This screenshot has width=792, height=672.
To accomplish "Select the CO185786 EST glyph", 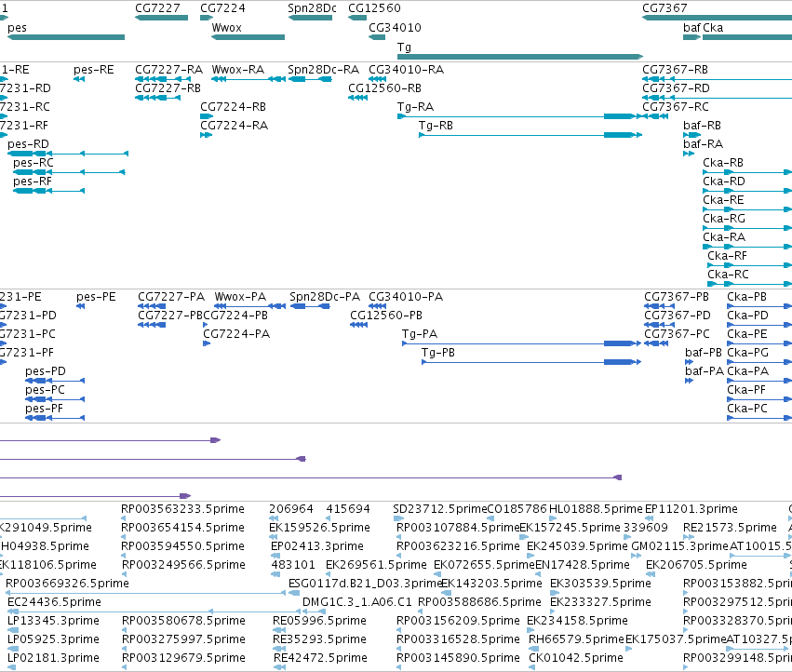I will 490,518.
